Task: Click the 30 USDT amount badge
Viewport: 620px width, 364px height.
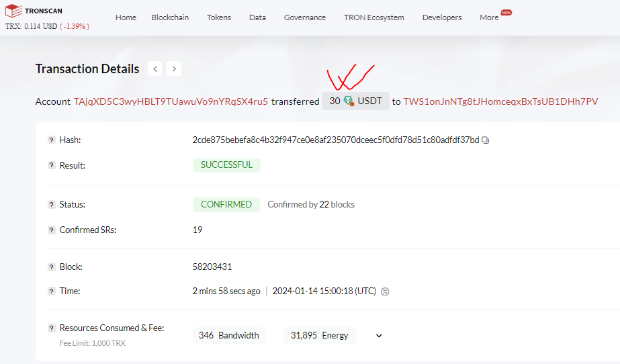Action: point(355,101)
